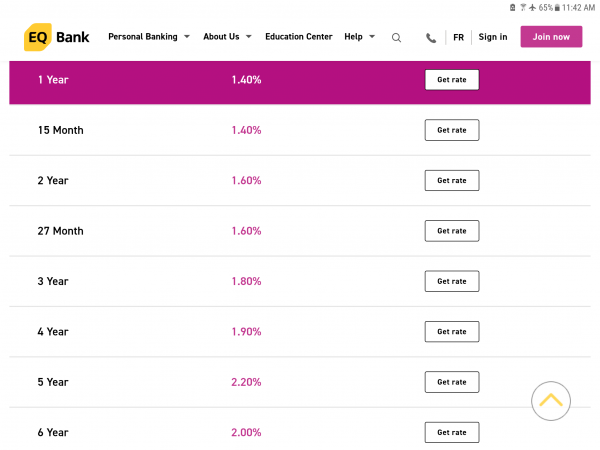
Task: Open the search magnifier icon
Action: tap(396, 38)
